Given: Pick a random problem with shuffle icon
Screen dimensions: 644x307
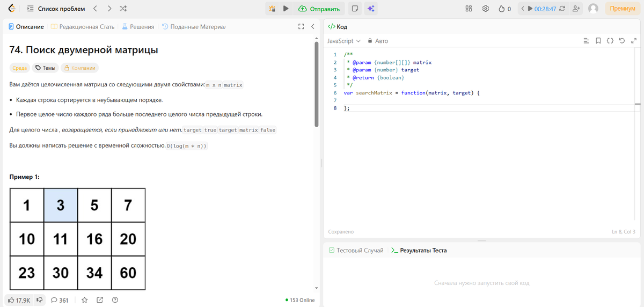Looking at the screenshot, I should pyautogui.click(x=123, y=9).
